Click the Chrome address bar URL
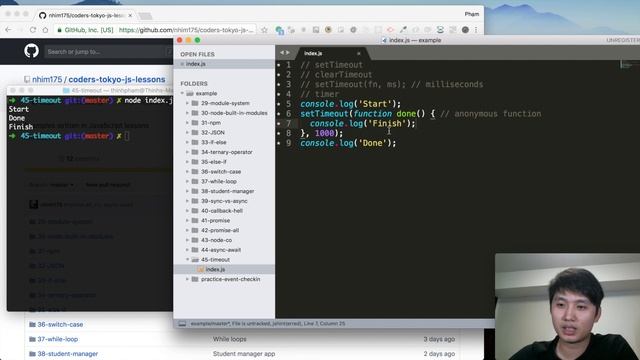The width and height of the screenshot is (640, 360). [x=186, y=30]
